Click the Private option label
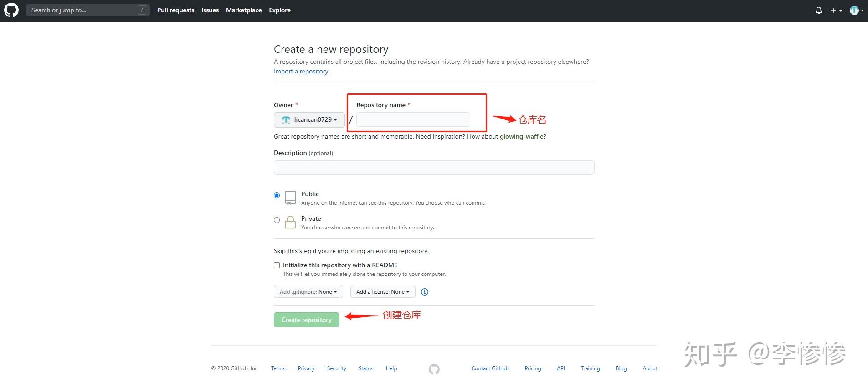The width and height of the screenshot is (868, 389). pyautogui.click(x=311, y=218)
